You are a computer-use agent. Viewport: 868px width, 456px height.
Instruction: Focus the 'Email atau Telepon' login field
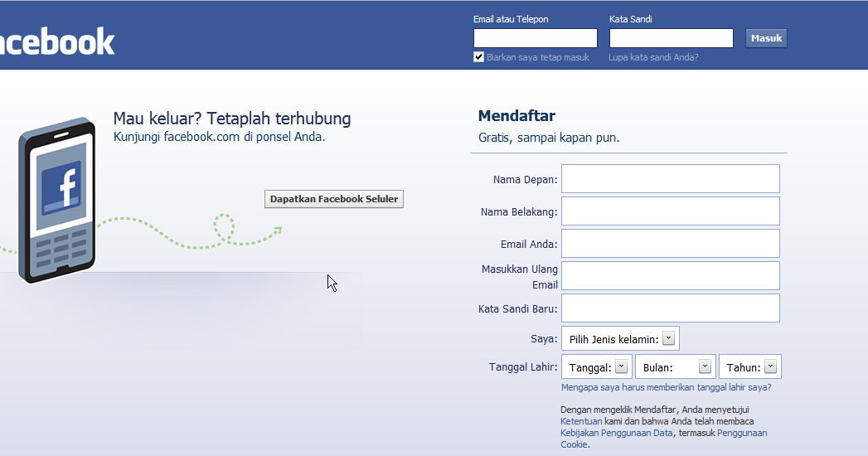click(536, 38)
